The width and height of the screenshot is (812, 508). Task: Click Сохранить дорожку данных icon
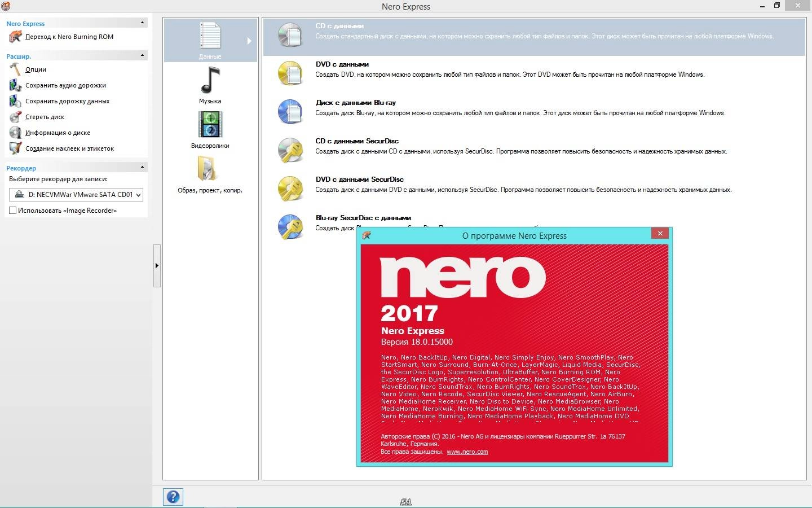[x=15, y=101]
